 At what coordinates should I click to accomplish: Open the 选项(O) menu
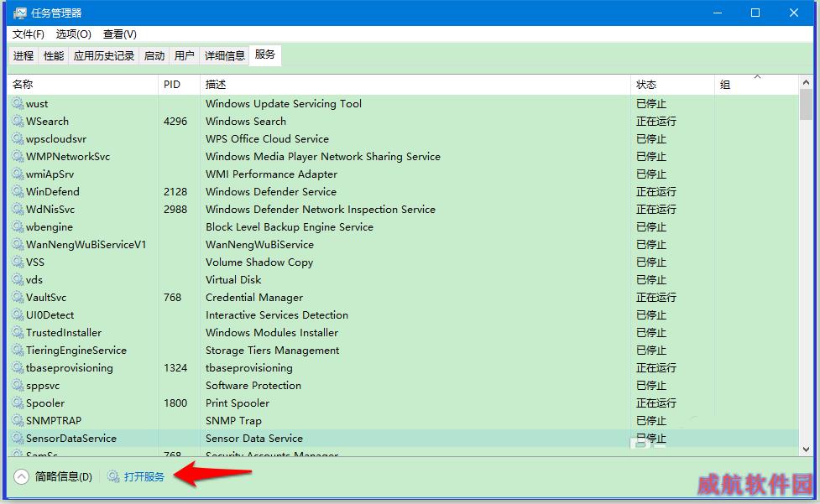(x=73, y=34)
